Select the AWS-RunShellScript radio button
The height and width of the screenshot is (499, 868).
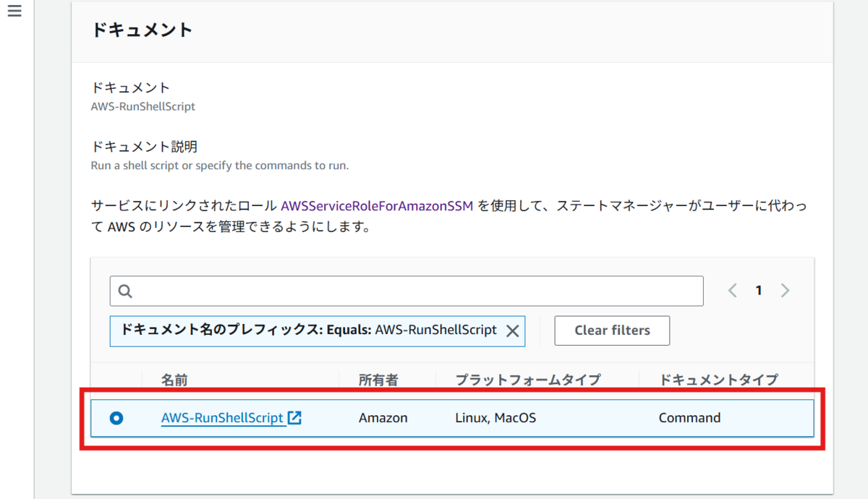point(116,418)
